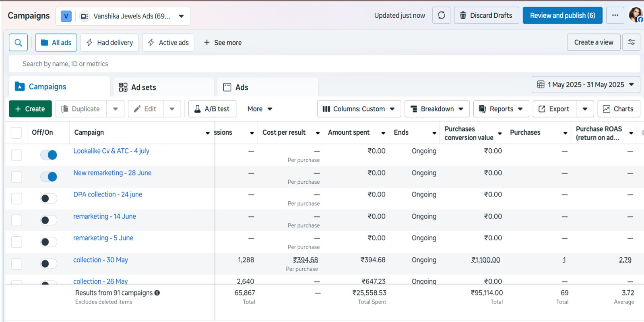Image resolution: width=644 pixels, height=322 pixels.
Task: Click Review and publish (6) button
Action: [x=562, y=15]
